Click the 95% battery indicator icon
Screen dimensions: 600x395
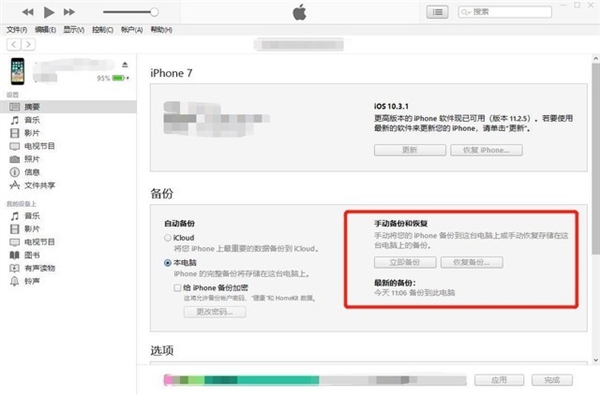(x=118, y=78)
